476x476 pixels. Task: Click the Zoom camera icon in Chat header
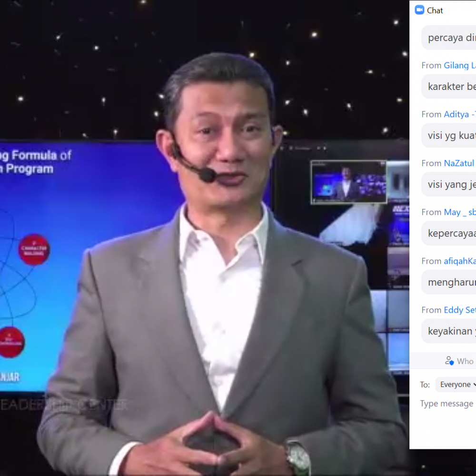(x=419, y=10)
